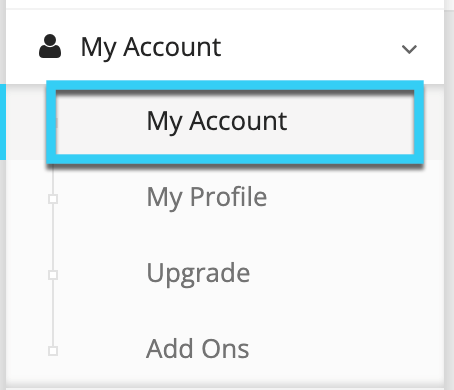Go to the Upgrade page
The width and height of the screenshot is (454, 390).
coord(198,274)
